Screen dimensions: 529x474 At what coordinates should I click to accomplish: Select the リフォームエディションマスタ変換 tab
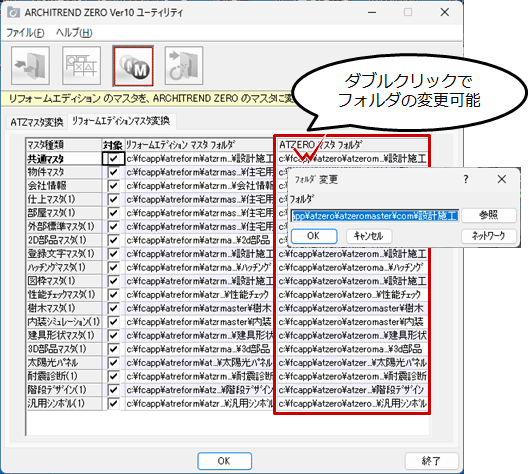click(121, 121)
